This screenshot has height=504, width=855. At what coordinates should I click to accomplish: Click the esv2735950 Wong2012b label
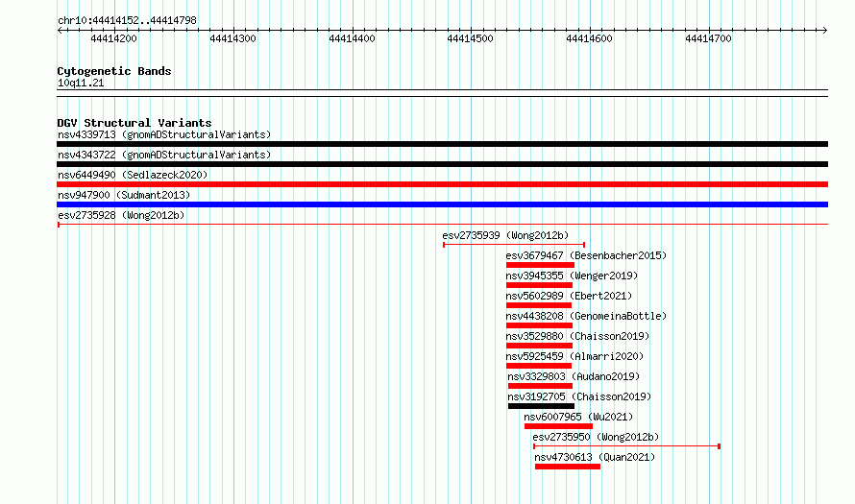596,437
